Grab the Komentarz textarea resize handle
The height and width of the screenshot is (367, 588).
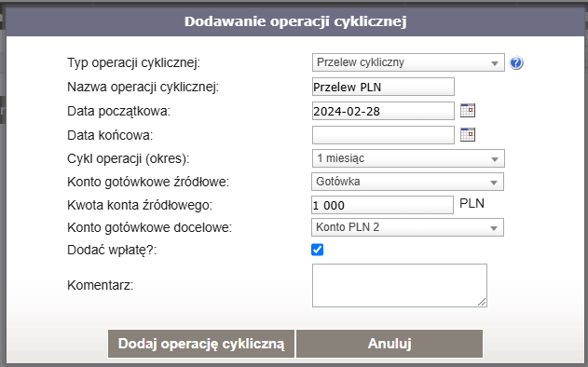click(x=483, y=302)
